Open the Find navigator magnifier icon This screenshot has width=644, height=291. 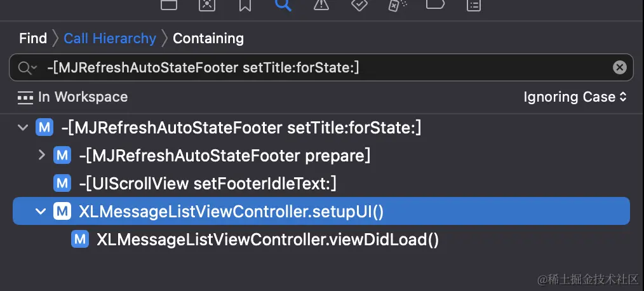[283, 4]
